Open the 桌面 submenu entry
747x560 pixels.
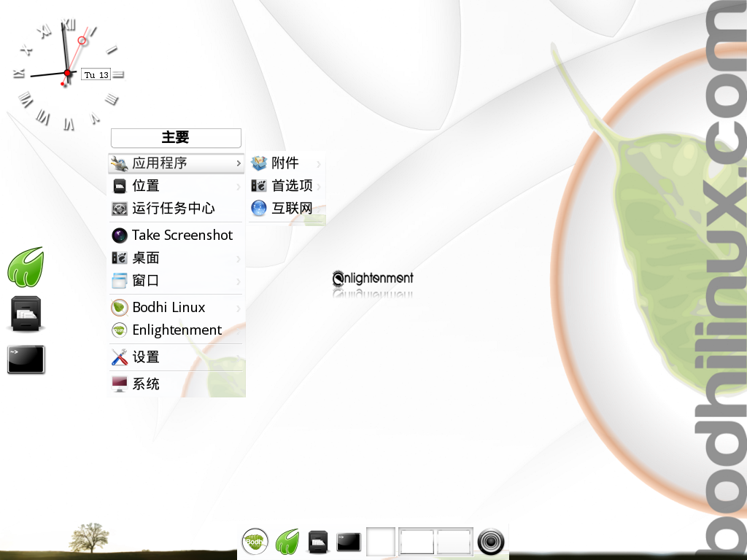(177, 257)
